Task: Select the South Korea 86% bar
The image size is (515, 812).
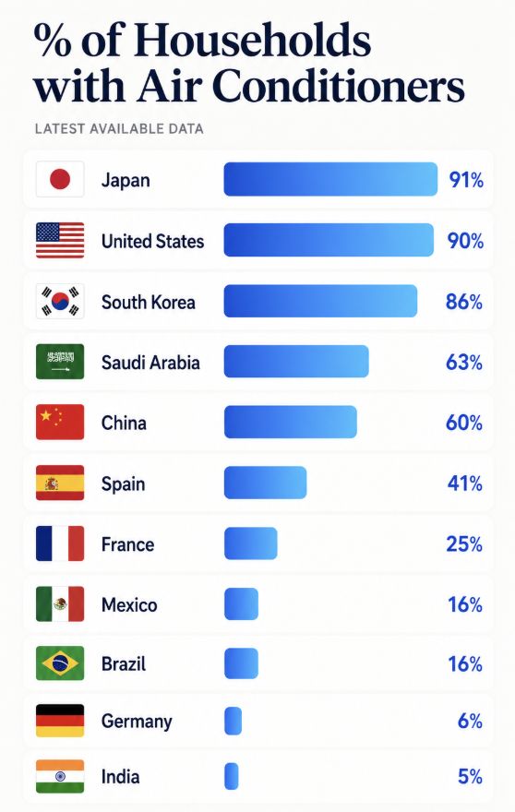Action: 320,301
